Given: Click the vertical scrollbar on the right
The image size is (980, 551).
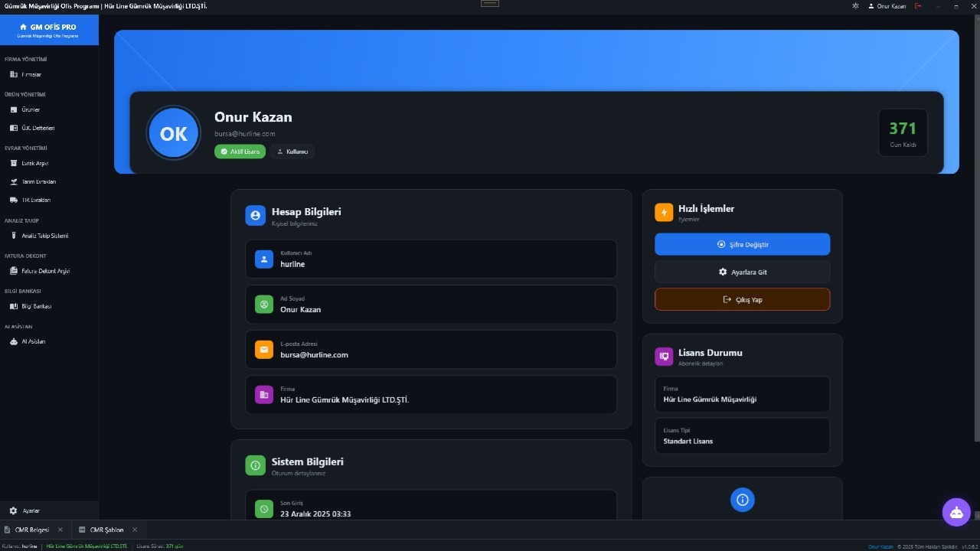Looking at the screenshot, I should pos(976,230).
